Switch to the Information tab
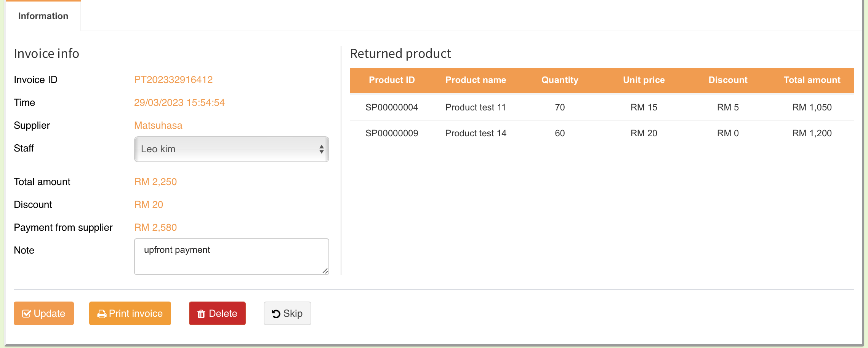 [x=43, y=16]
